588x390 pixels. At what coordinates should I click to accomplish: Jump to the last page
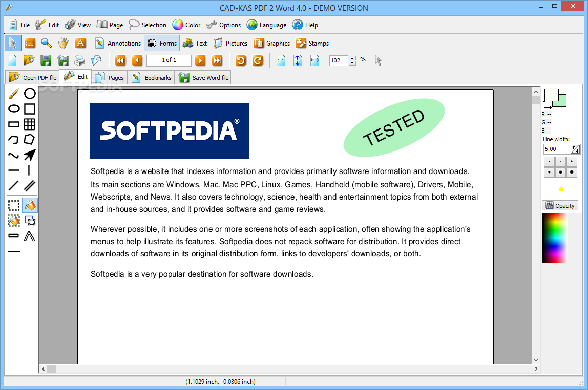pyautogui.click(x=217, y=60)
